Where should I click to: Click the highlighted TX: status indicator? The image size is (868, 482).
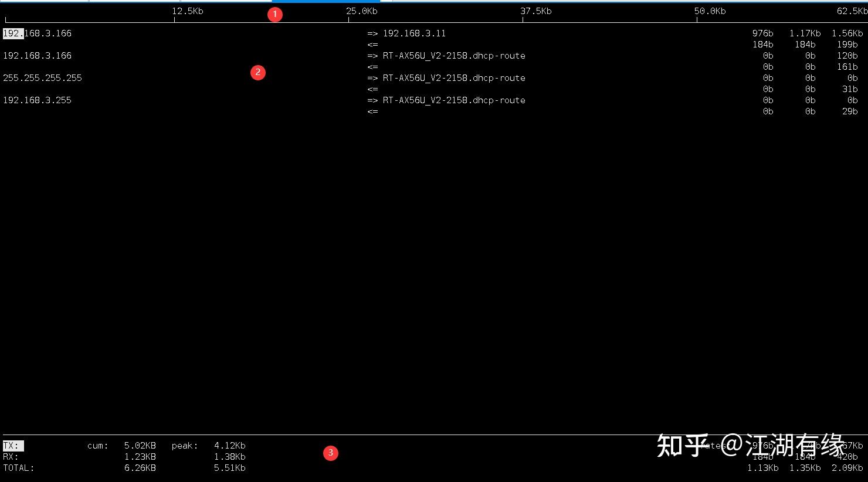[12, 445]
